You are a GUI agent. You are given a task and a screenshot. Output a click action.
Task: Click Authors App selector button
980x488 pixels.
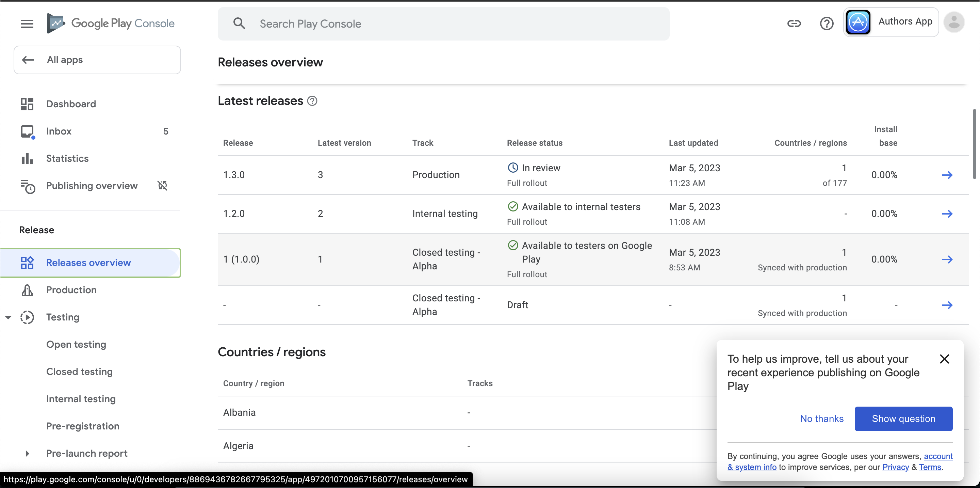pos(891,22)
